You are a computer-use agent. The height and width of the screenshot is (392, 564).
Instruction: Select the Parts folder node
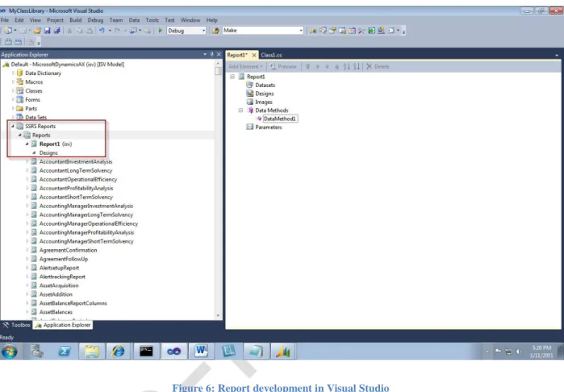tap(31, 108)
